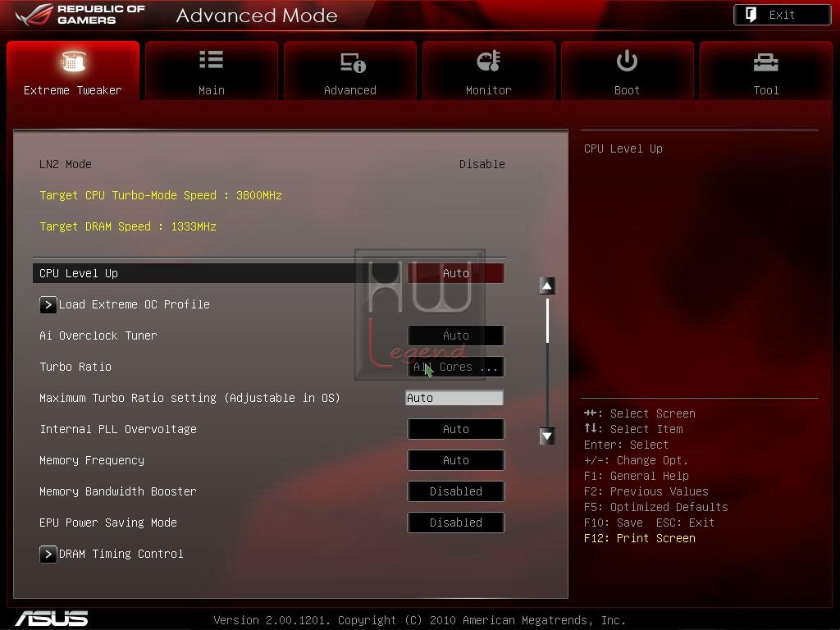Open the Extreme Tweaker tab

click(x=73, y=71)
